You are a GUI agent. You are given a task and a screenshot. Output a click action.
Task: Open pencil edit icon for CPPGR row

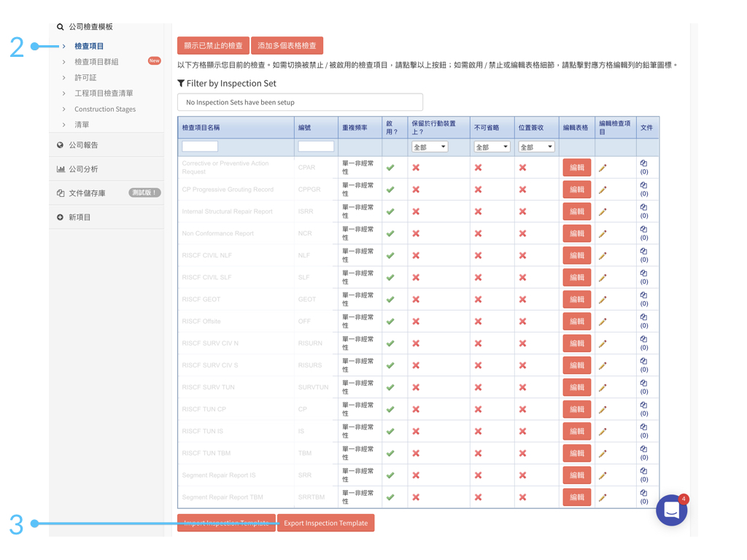coord(603,190)
